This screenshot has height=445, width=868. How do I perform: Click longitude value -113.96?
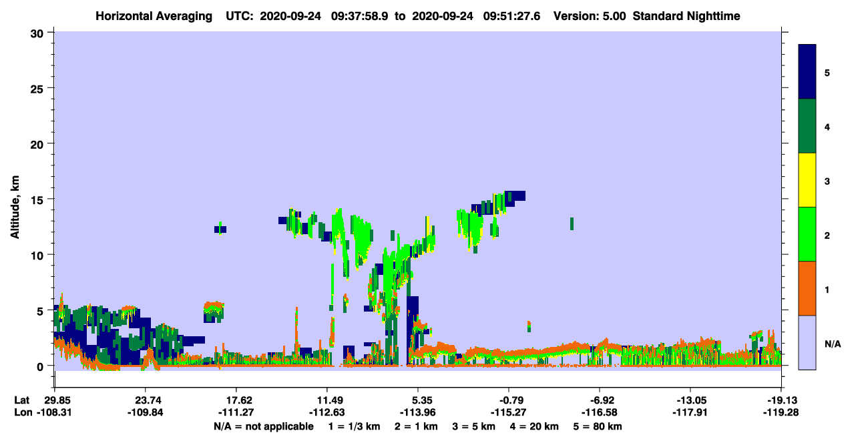[x=418, y=412]
